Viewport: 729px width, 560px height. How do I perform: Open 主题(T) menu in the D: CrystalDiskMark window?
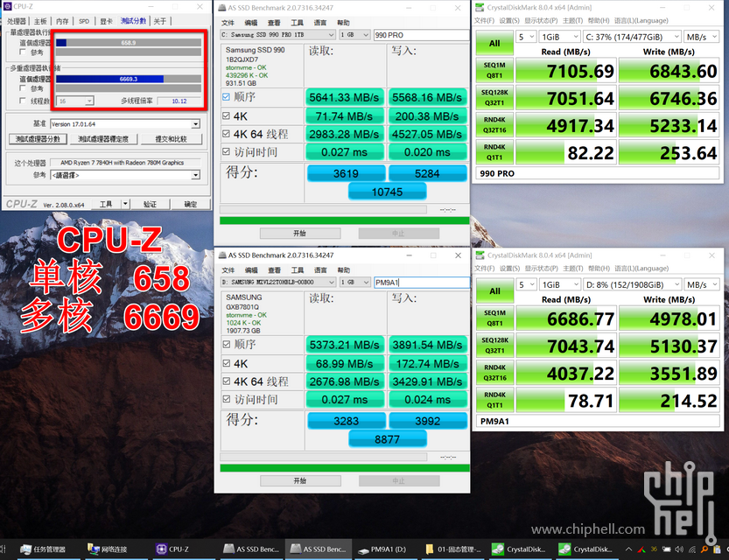572,268
